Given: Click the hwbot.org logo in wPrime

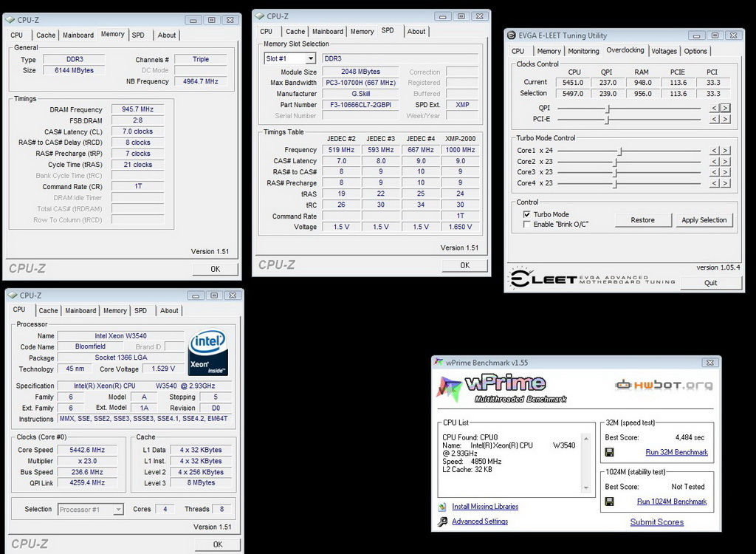Looking at the screenshot, I should [x=664, y=385].
